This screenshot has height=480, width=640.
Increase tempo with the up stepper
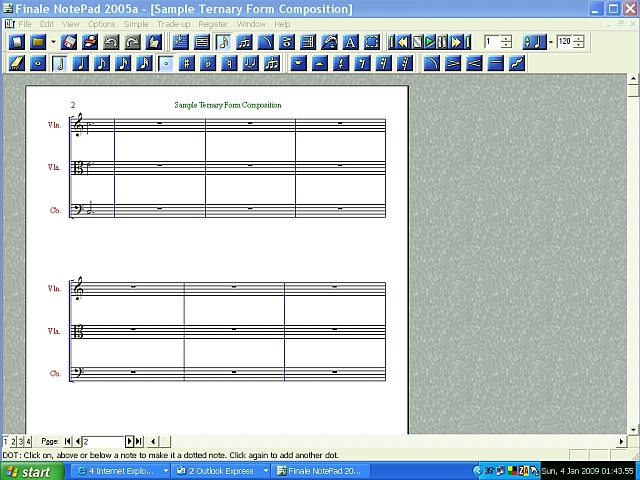[579, 38]
